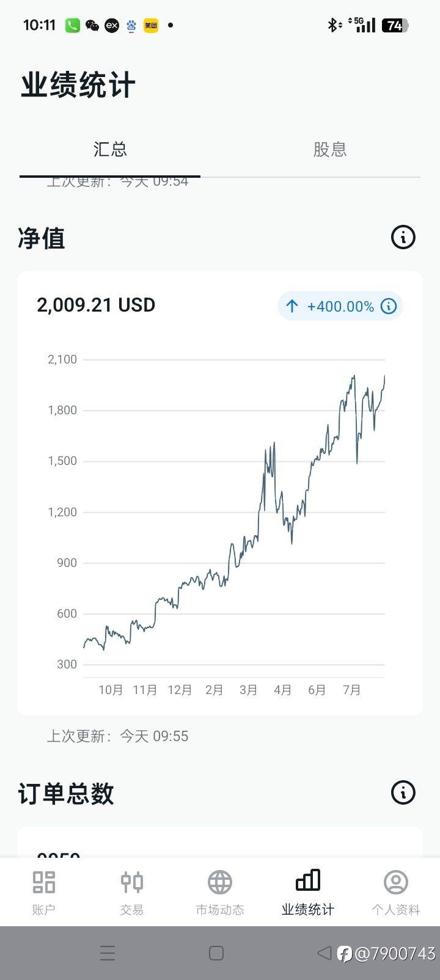
Task: Tap the battery indicator in status bar
Action: click(395, 25)
